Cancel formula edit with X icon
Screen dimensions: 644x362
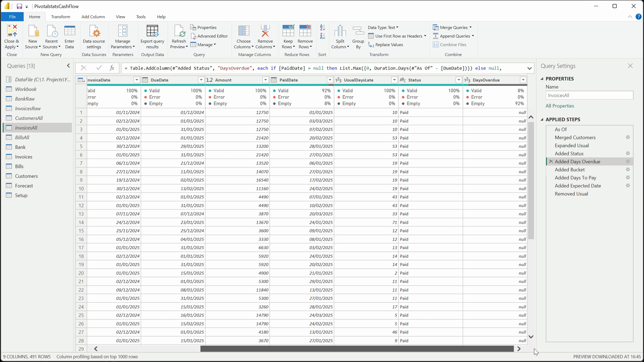coord(83,68)
